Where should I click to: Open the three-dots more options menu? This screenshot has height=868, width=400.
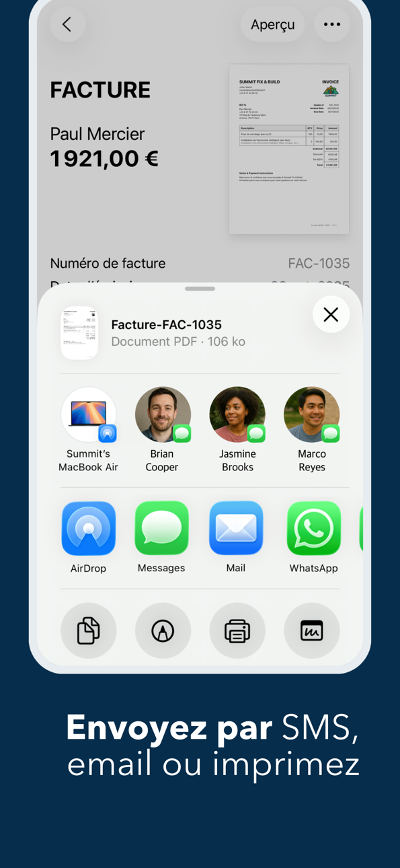[x=332, y=24]
